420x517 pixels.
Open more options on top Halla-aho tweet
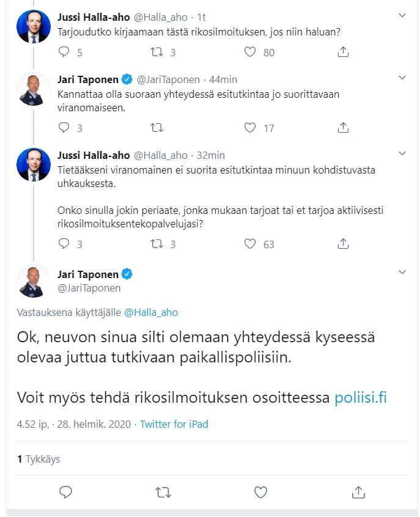coord(402,15)
